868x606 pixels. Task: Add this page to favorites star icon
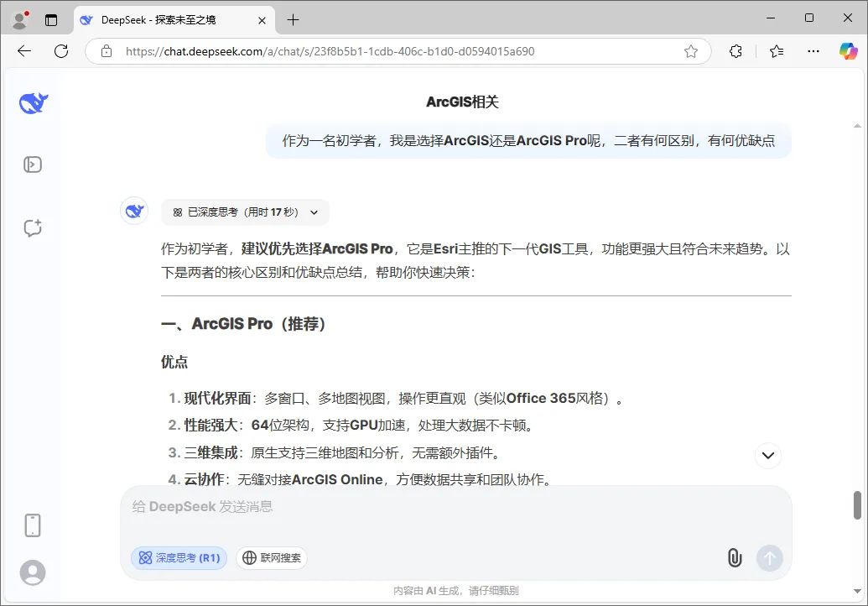(x=691, y=51)
